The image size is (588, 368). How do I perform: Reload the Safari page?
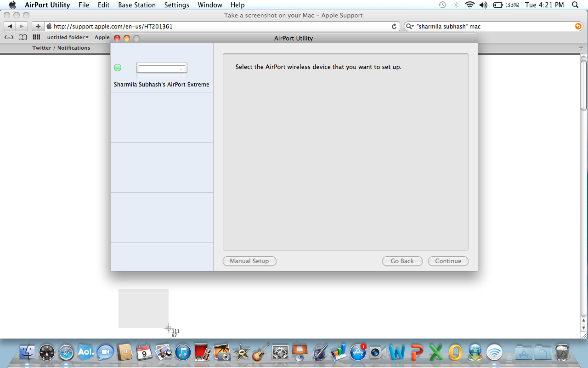click(x=394, y=26)
